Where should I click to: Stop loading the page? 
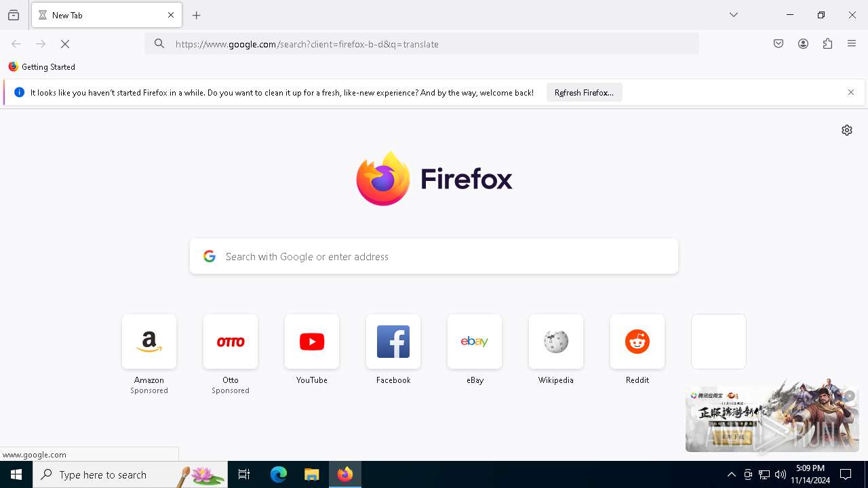[x=65, y=44]
